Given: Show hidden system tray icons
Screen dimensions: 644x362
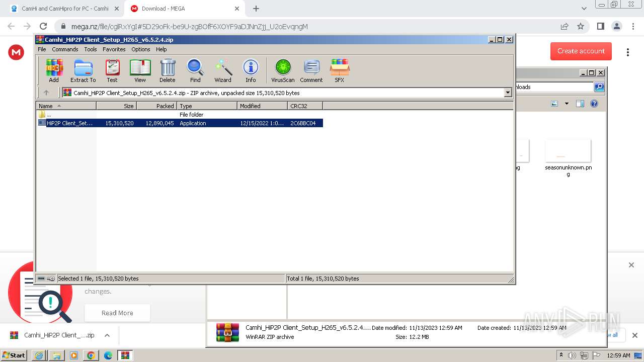Looking at the screenshot, I should click(x=561, y=355).
